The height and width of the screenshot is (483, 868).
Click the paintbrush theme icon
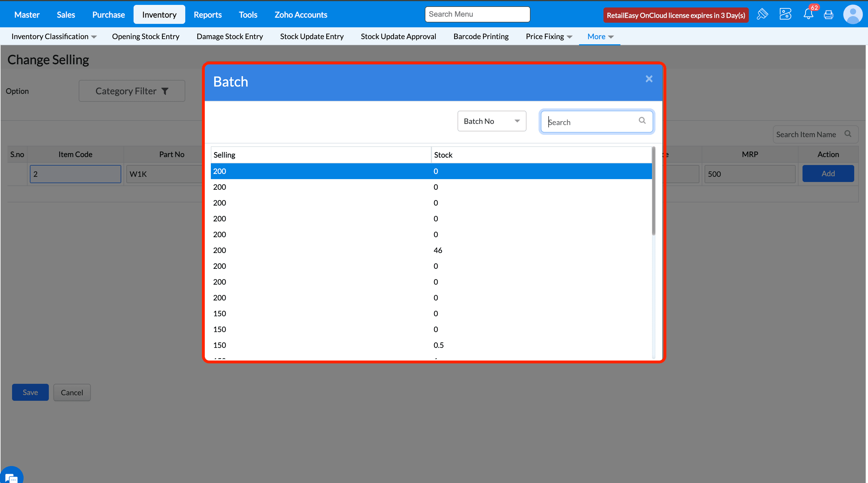point(762,14)
